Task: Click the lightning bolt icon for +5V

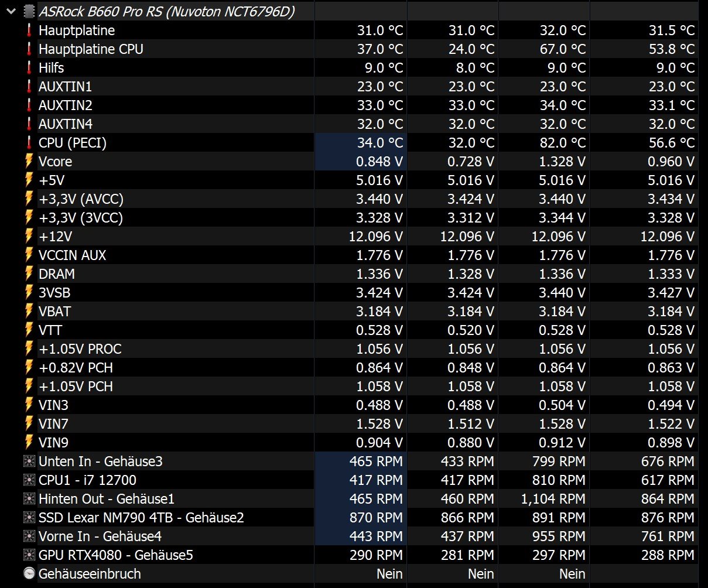Action: coord(29,180)
